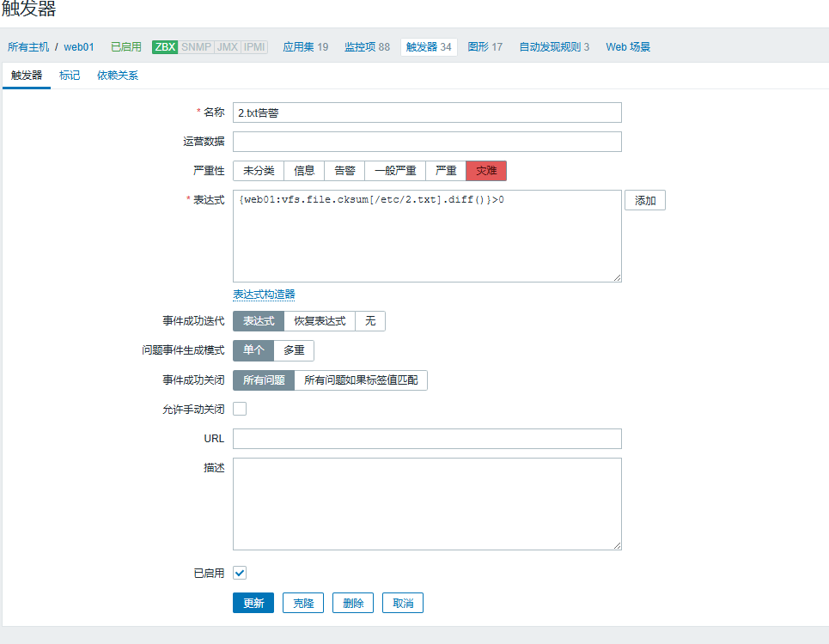
Task: Click the IPMI availability badge
Action: coord(254,47)
